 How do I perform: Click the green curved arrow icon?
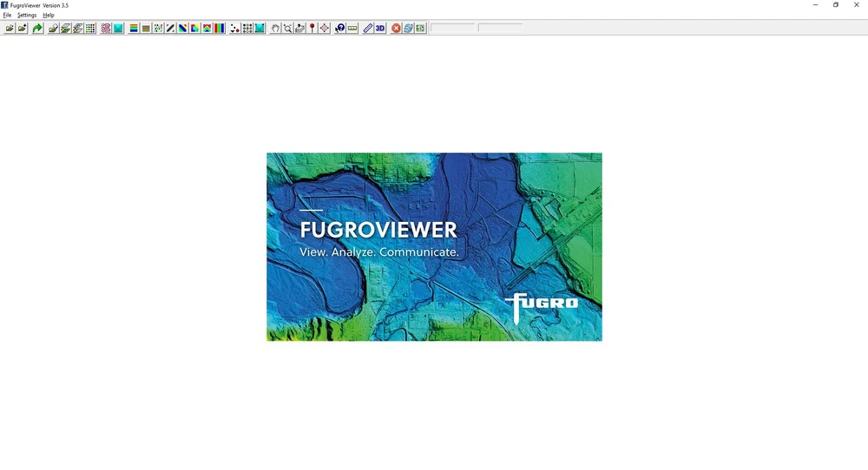(x=37, y=29)
